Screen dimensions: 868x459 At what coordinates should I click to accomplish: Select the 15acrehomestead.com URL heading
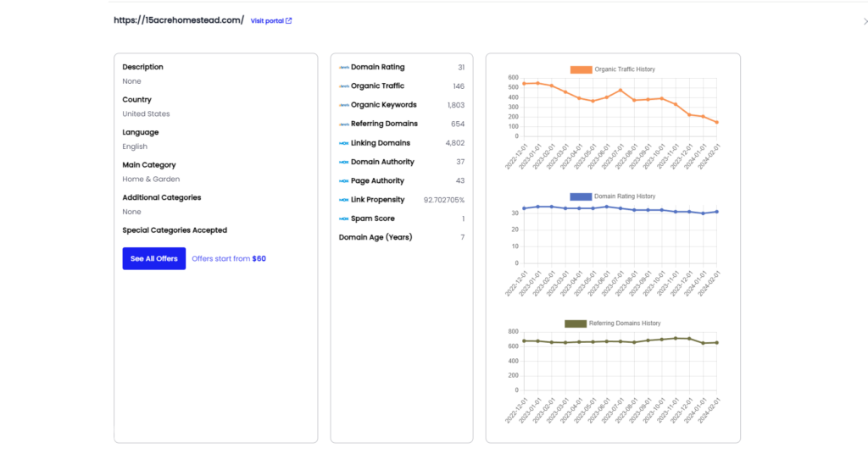(179, 20)
